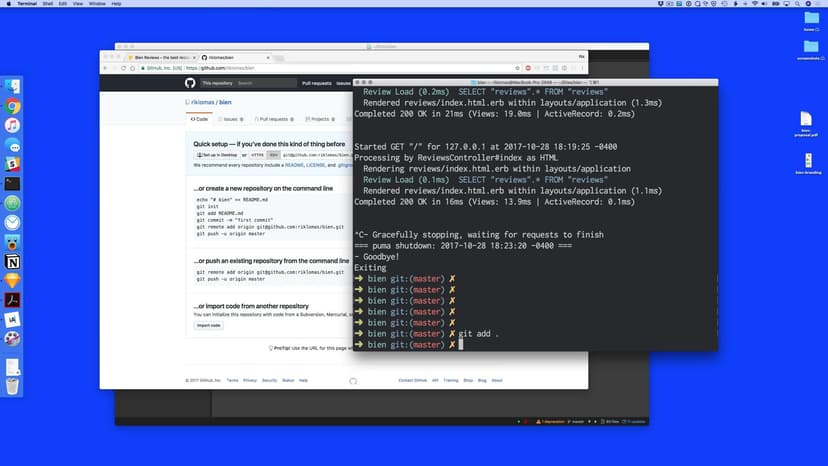
Task: Open Chrome from the Dock
Action: point(13,106)
